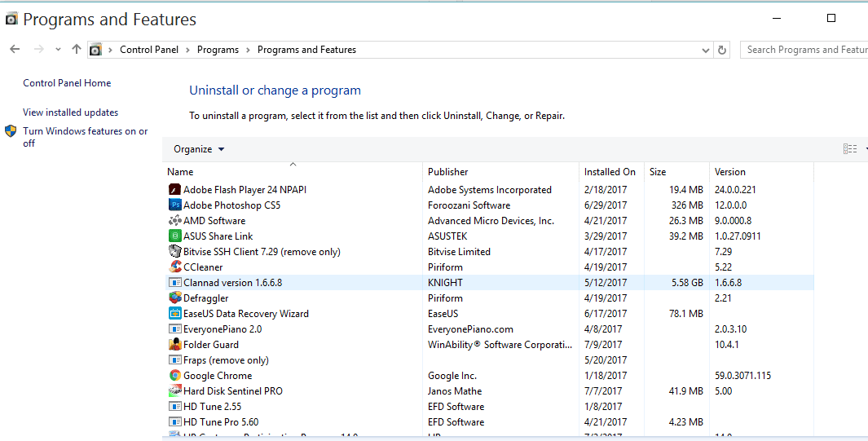Click Clannad size 5.58 GB

point(687,282)
